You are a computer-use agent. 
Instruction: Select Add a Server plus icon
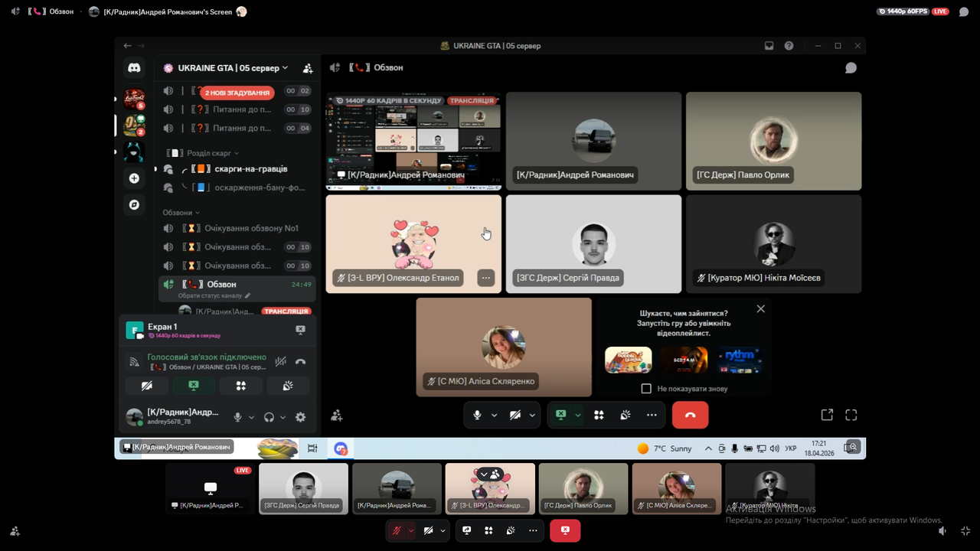click(x=134, y=178)
